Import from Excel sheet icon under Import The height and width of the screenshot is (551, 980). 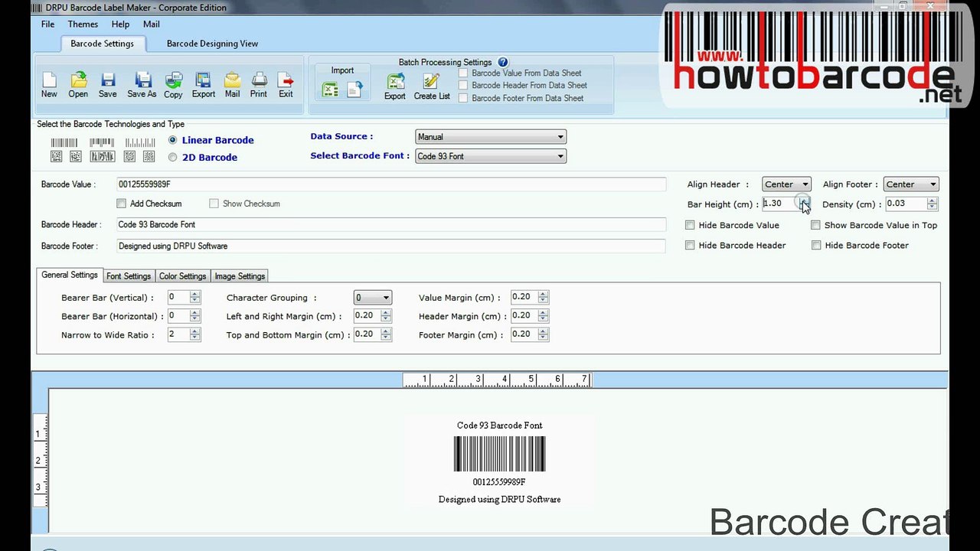click(330, 90)
